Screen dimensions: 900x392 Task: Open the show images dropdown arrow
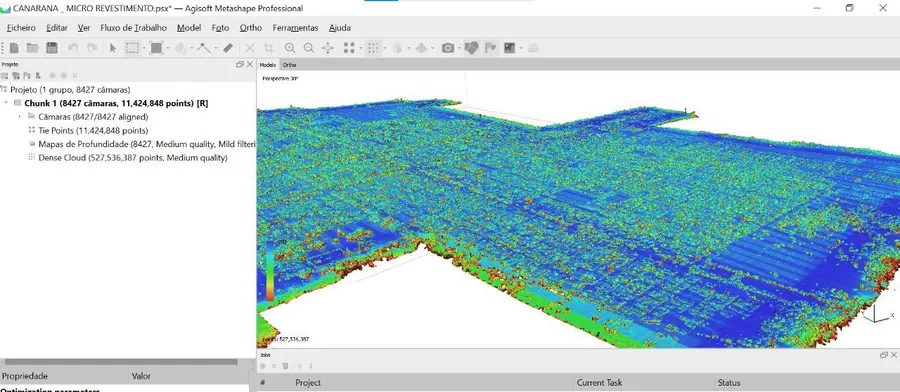click(x=521, y=48)
